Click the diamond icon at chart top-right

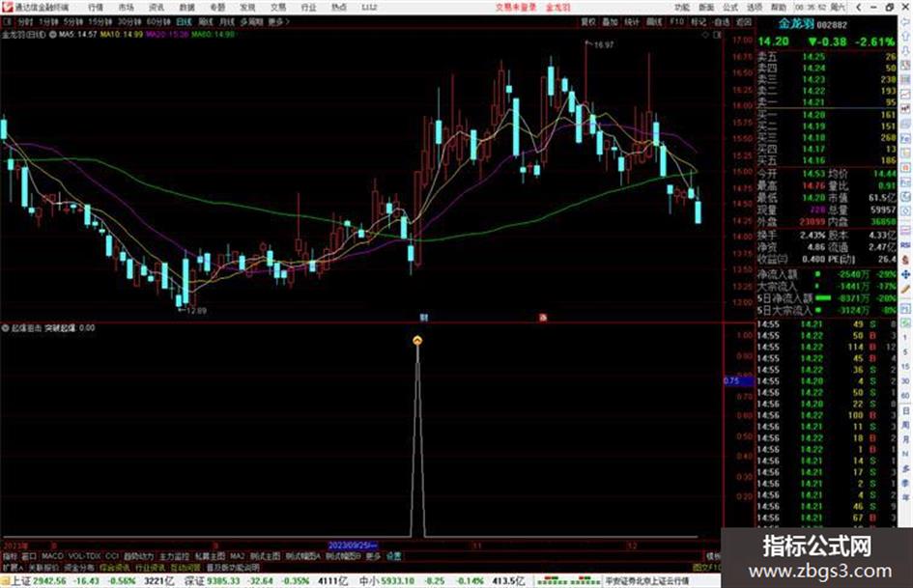[705, 35]
